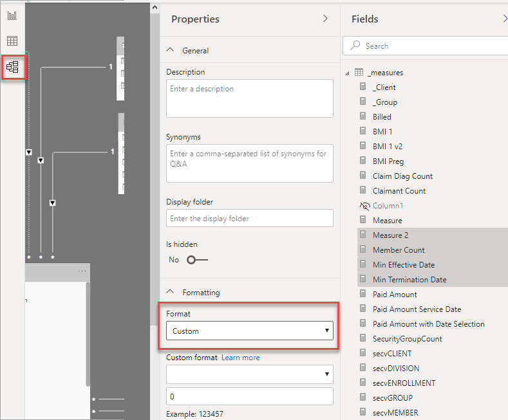Collapse the General section
The width and height of the screenshot is (508, 420).
click(x=170, y=50)
